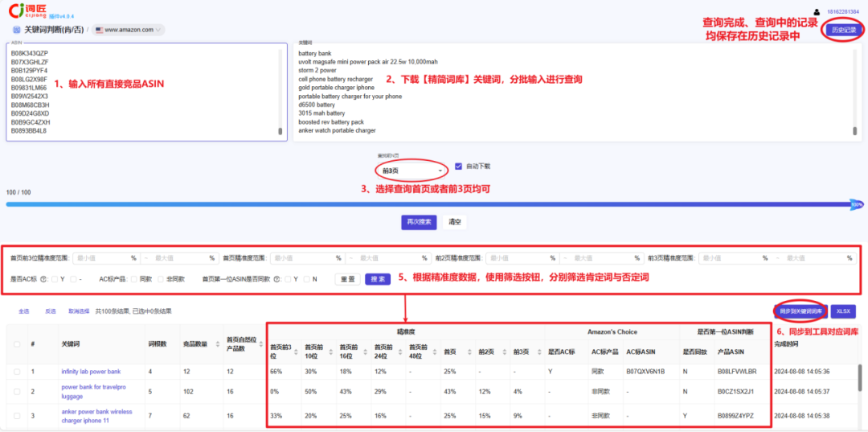Check Y for 是否AC标 filter
The width and height of the screenshot is (868, 432).
55,279
